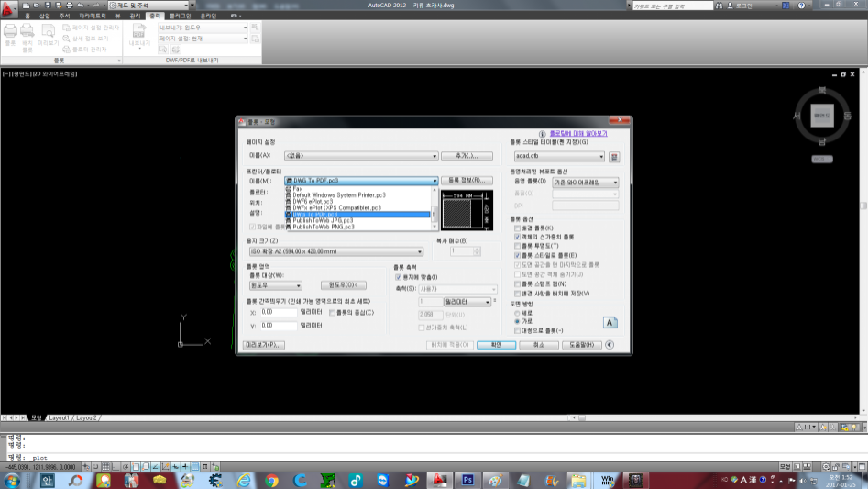Click the Save icon in quick access toolbar
This screenshot has width=868, height=489.
point(48,5)
